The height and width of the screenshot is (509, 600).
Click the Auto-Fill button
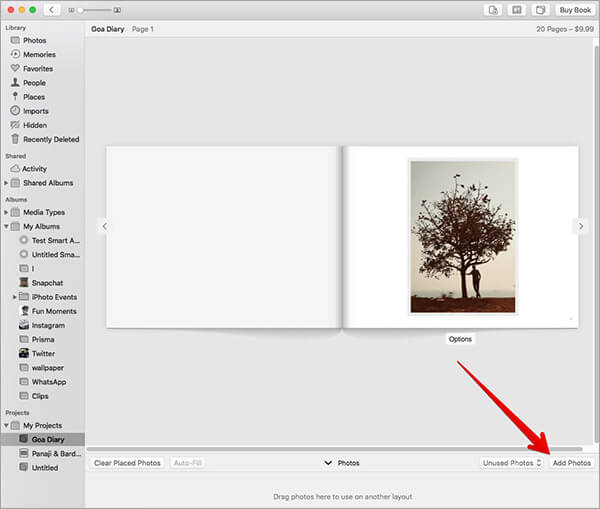coord(188,463)
